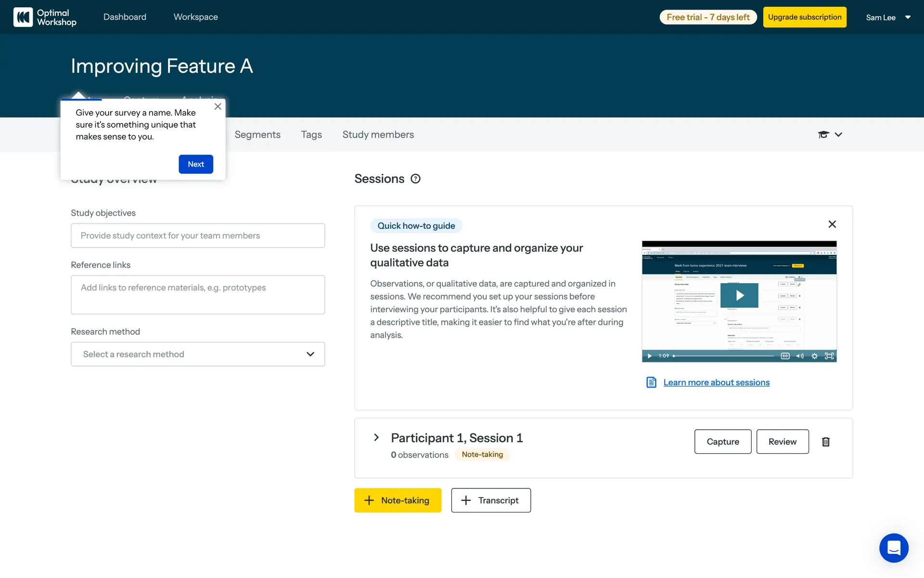Image resolution: width=924 pixels, height=578 pixels.
Task: Click the Upgrade subscription button
Action: click(804, 17)
